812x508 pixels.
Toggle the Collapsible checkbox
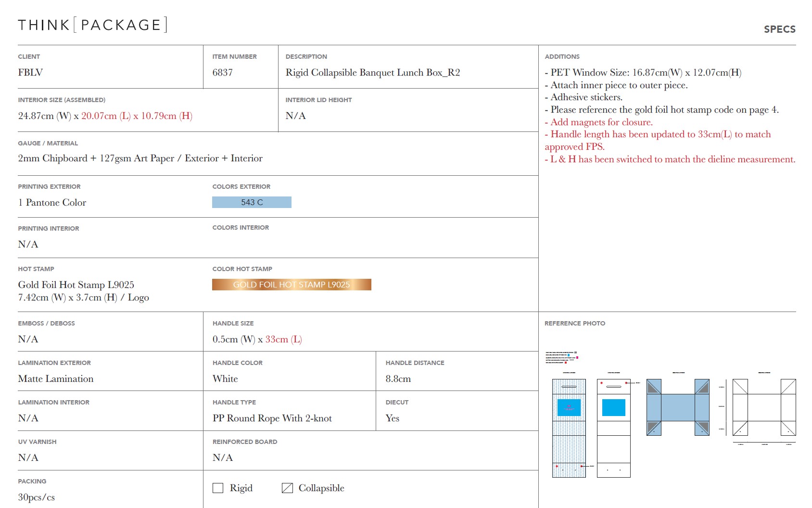(287, 488)
